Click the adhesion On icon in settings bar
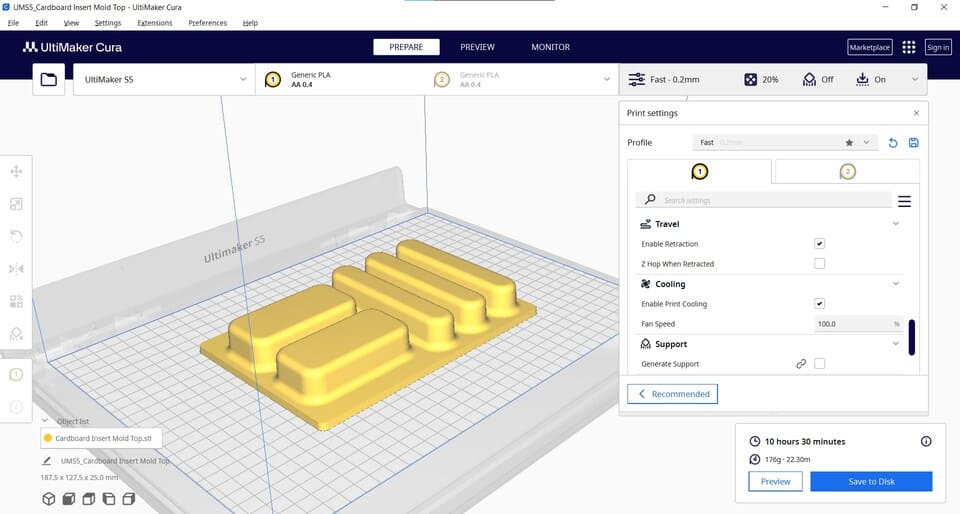 point(862,79)
